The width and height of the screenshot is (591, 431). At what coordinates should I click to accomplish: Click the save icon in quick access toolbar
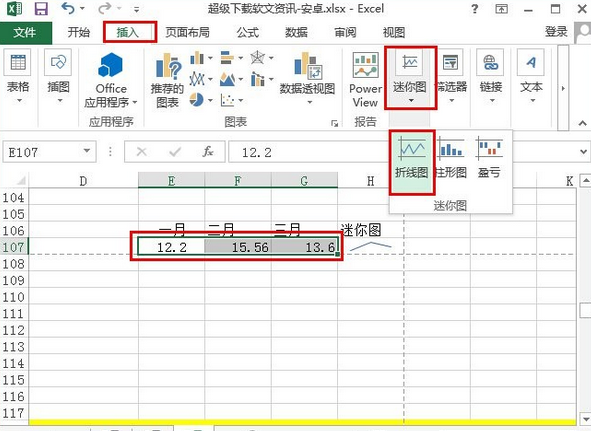pos(41,9)
